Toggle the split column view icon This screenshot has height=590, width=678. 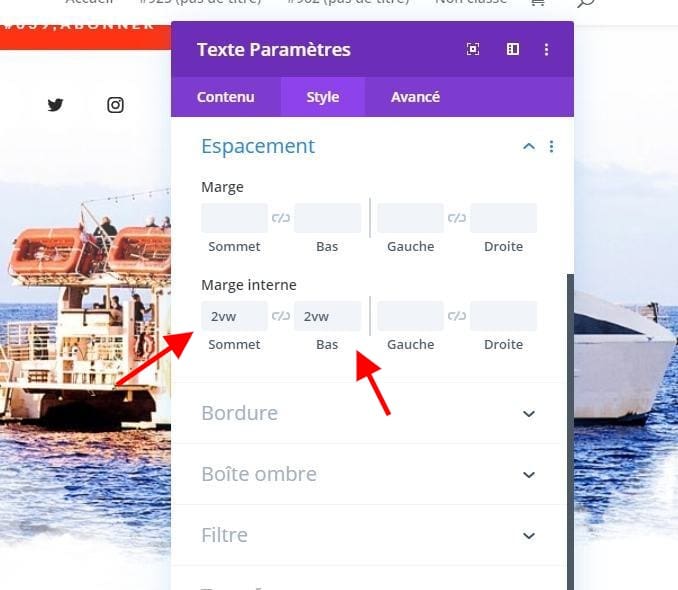tap(513, 49)
